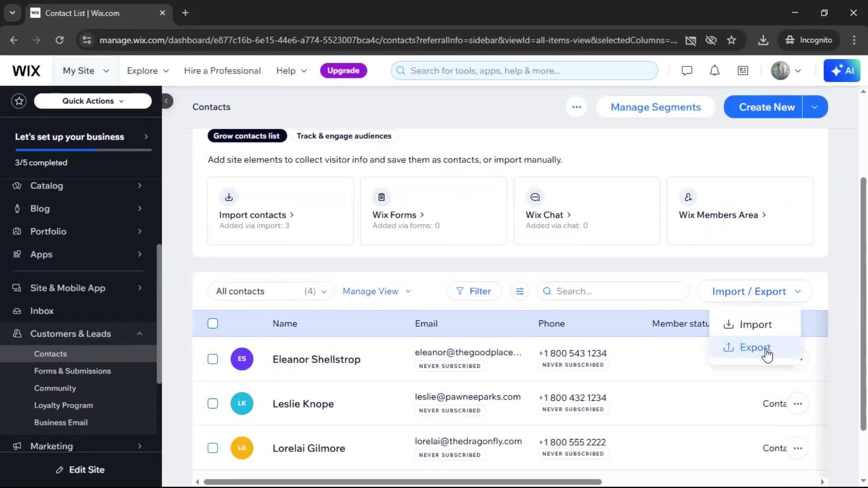This screenshot has height=488, width=868.
Task: Open the Create New dropdown arrow
Action: (815, 107)
